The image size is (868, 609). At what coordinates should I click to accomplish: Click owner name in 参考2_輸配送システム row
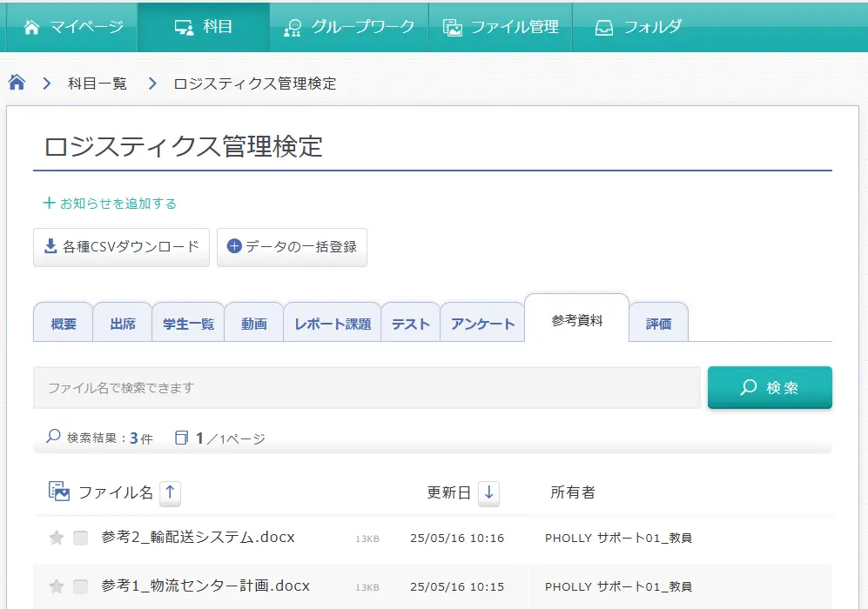(x=618, y=539)
